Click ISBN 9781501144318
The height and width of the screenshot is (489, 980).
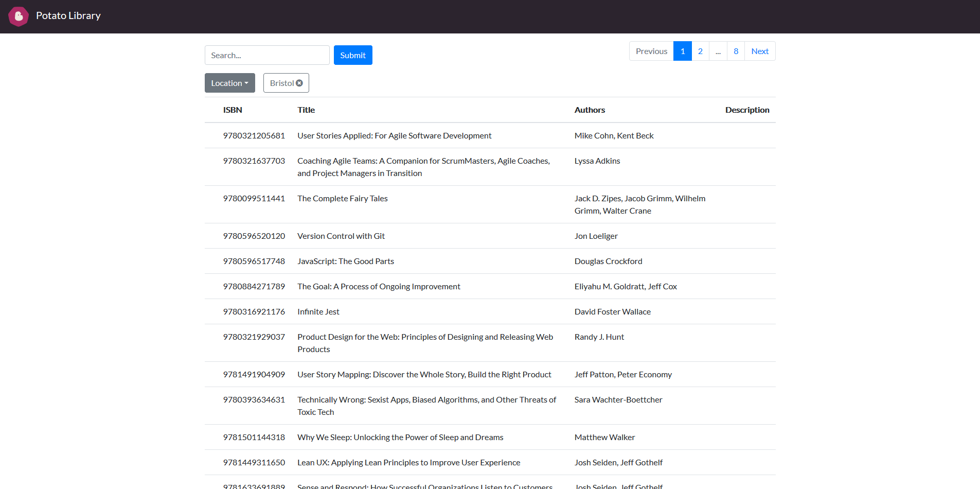click(254, 437)
